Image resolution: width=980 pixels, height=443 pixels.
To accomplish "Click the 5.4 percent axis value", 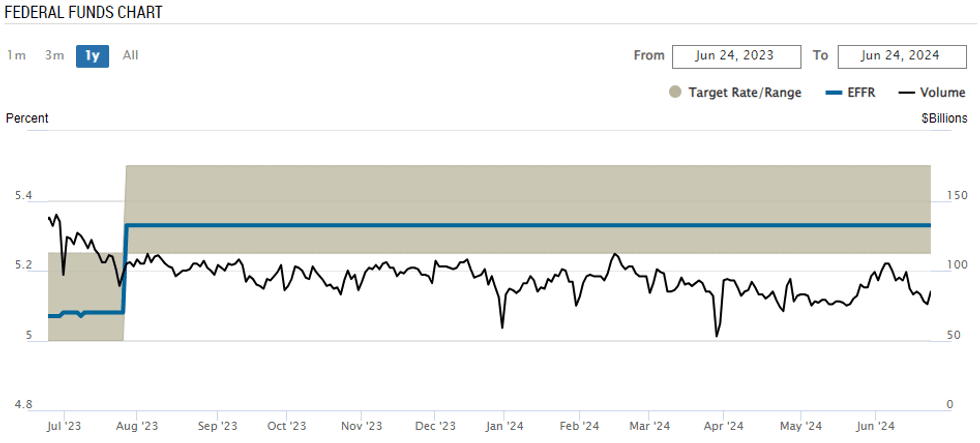I will pyautogui.click(x=22, y=196).
